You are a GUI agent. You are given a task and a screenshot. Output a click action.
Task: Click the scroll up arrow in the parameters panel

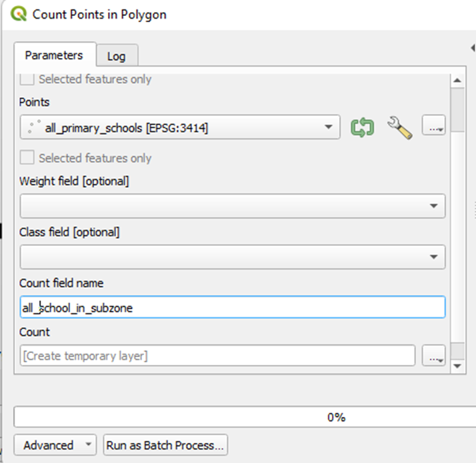pyautogui.click(x=457, y=81)
